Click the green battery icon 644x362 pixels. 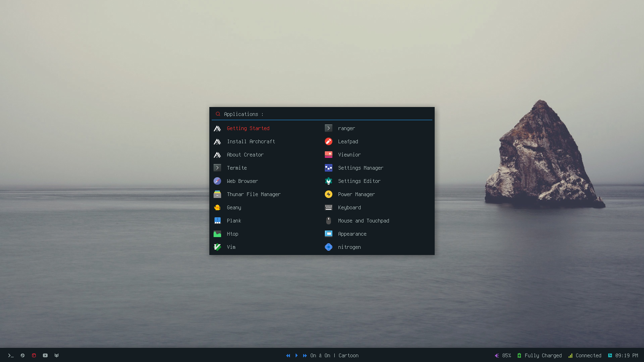(x=520, y=355)
